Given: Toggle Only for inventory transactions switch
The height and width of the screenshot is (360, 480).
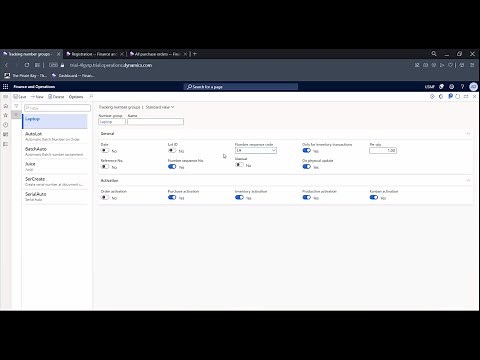Looking at the screenshot, I should tap(307, 151).
